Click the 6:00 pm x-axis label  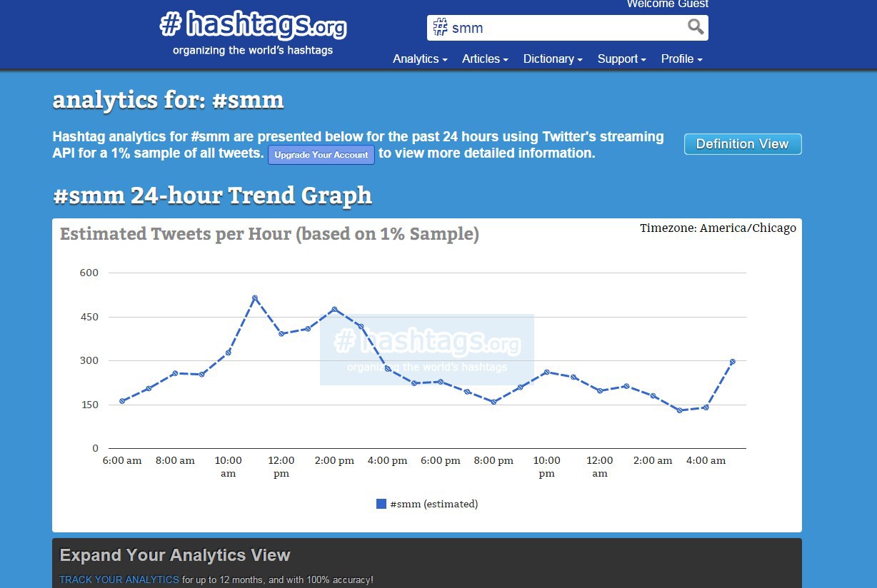(441, 461)
